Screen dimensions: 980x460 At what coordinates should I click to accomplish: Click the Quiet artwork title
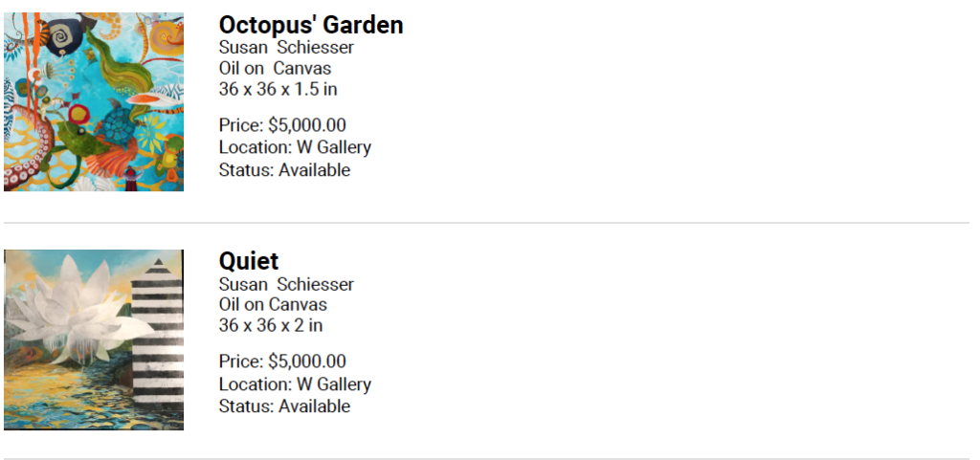point(248,261)
